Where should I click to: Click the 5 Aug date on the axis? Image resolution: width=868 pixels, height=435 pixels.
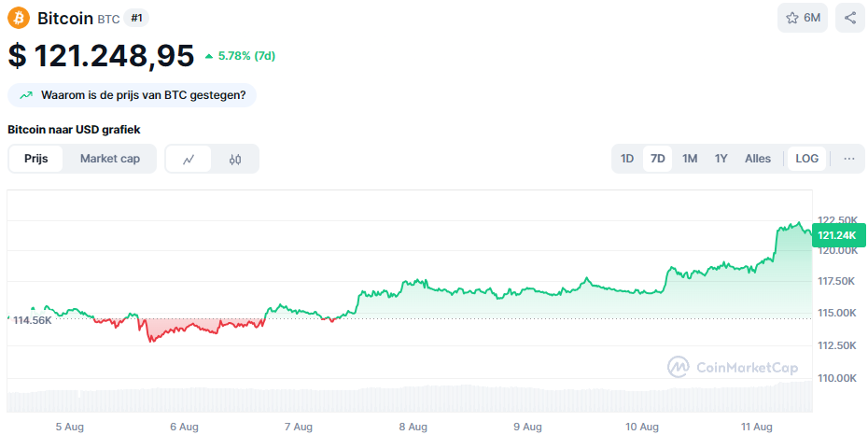(70, 427)
